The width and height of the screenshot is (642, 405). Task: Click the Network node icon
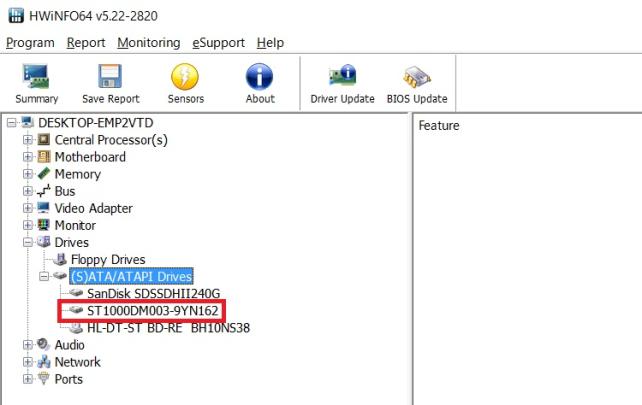(44, 362)
